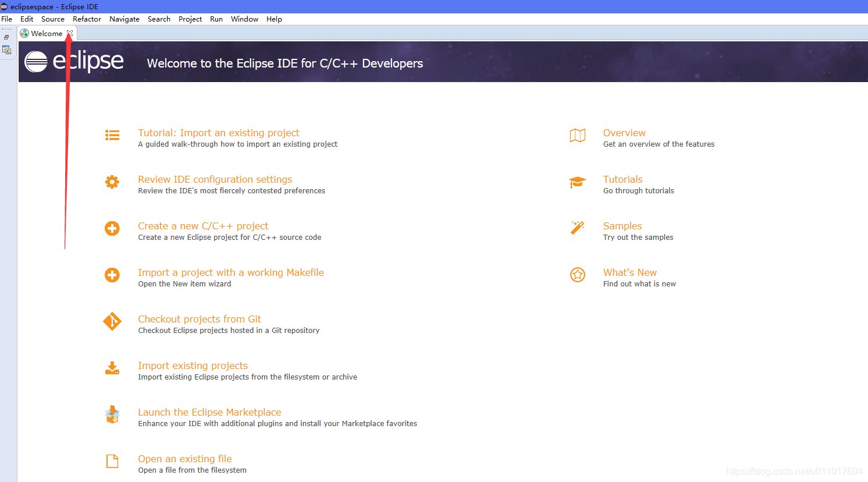Open the Overview link
This screenshot has height=482, width=868.
(624, 133)
